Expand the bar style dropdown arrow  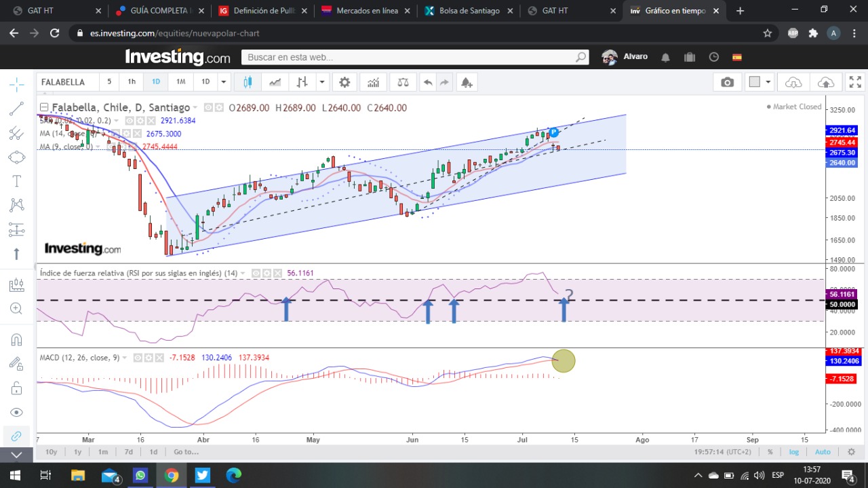tap(322, 82)
